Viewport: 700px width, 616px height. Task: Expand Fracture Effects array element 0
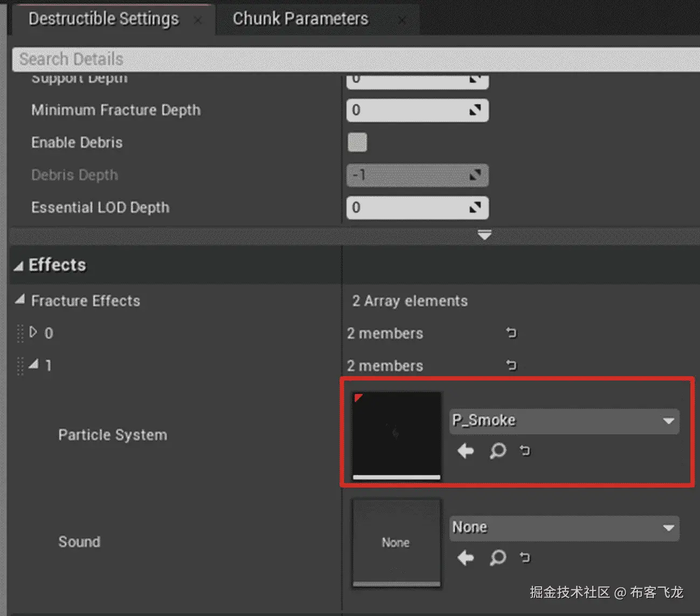(33, 332)
